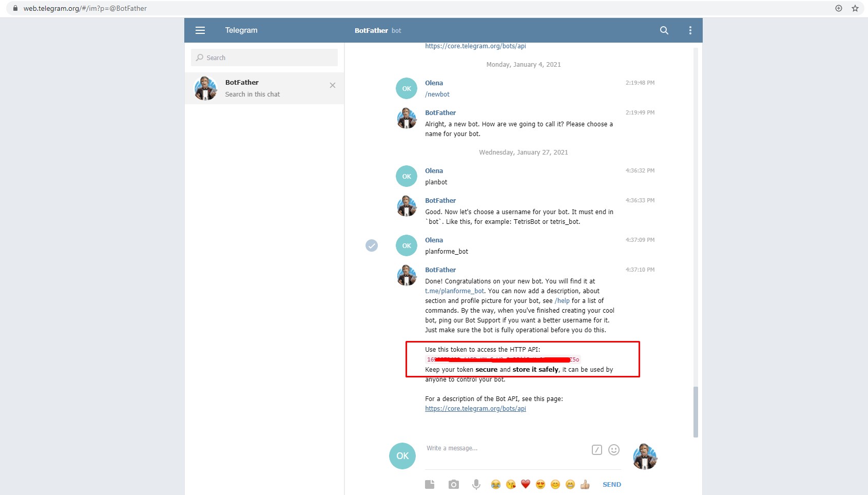868x495 pixels.
Task: Open the t.me/planforme_bot link
Action: 455,291
